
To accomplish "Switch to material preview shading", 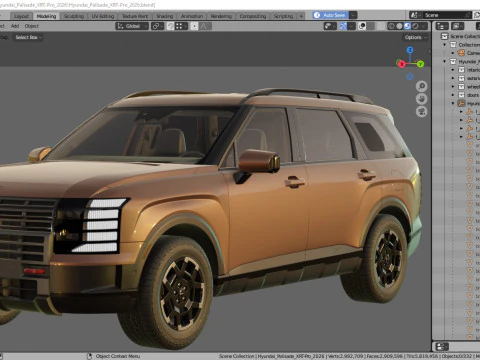I will [407, 26].
